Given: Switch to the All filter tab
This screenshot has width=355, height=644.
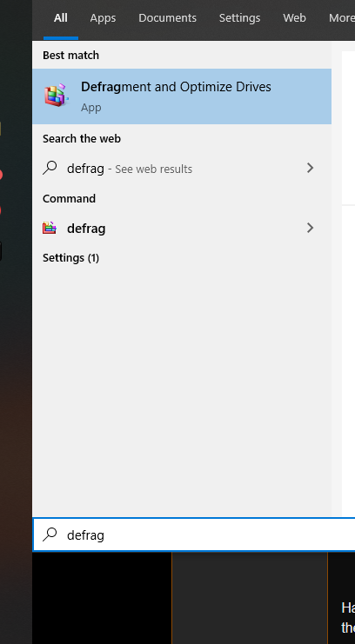Looking at the screenshot, I should [x=60, y=18].
